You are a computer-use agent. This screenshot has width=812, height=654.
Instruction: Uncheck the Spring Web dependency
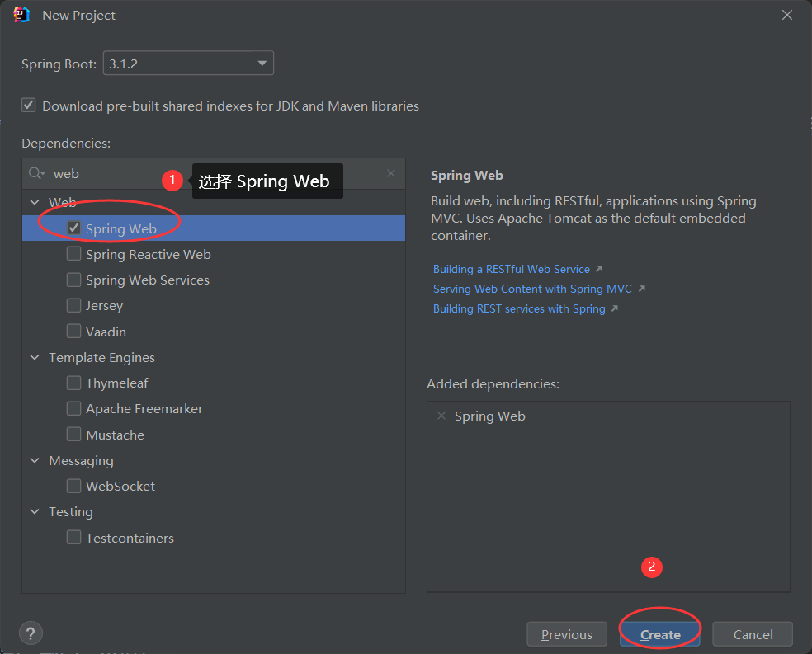pyautogui.click(x=74, y=228)
